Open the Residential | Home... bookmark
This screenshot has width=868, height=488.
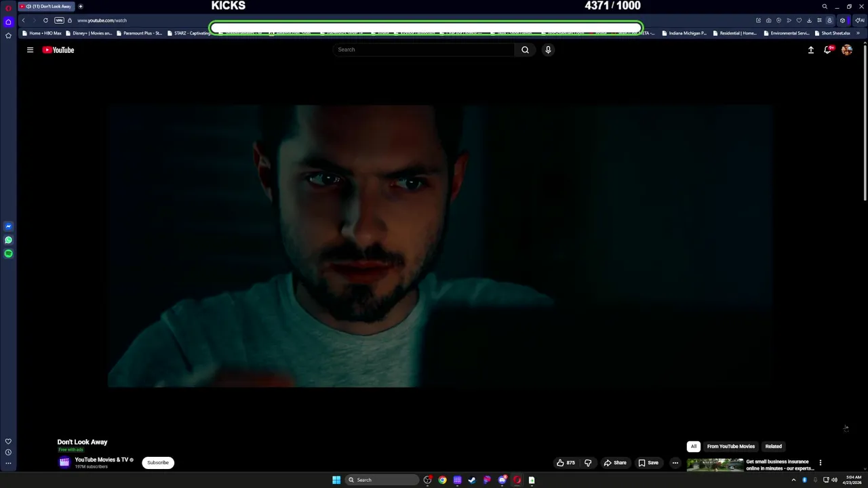[x=735, y=33]
